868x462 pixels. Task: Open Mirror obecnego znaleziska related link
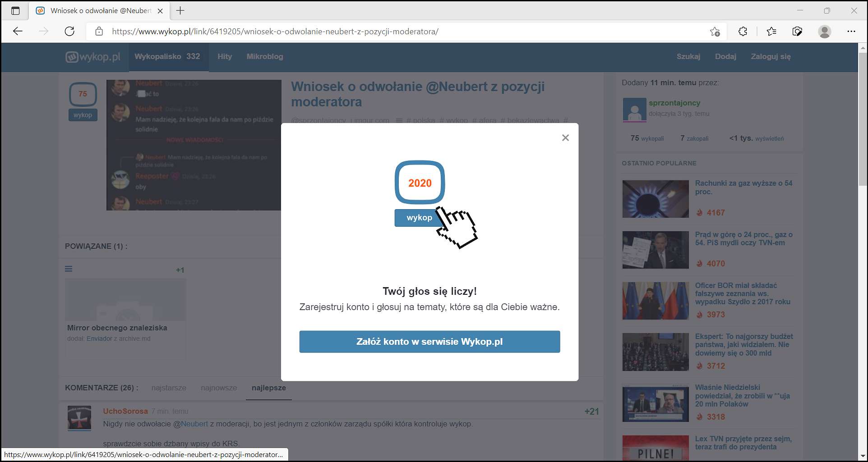[117, 328]
